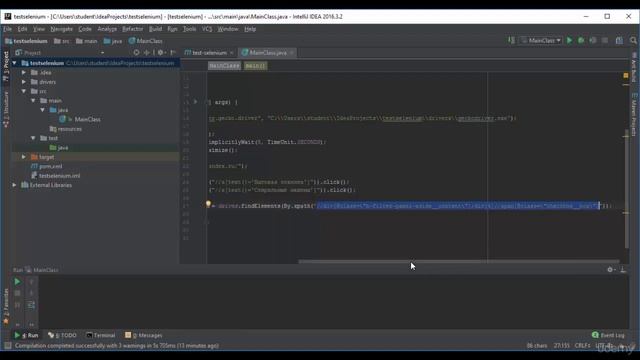640x360 pixels.
Task: Collapse the testselenium root project node
Action: tap(15, 63)
